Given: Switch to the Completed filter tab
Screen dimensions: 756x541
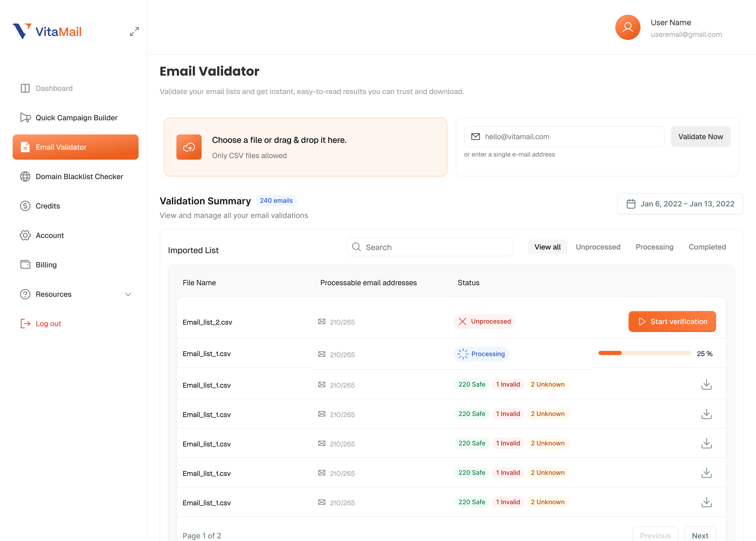Looking at the screenshot, I should coord(707,247).
